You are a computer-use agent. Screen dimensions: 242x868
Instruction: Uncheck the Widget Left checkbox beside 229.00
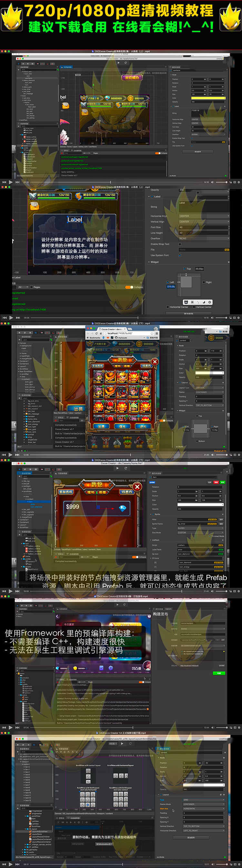tap(168, 282)
